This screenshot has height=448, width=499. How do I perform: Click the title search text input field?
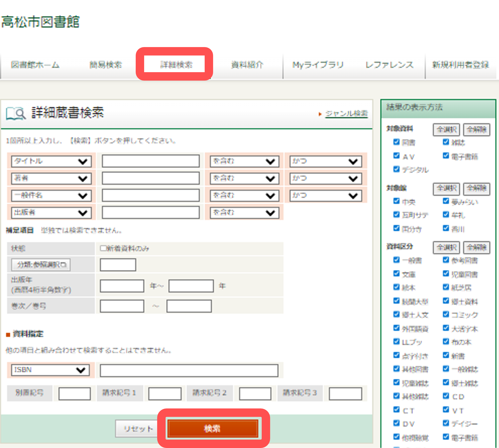pos(151,161)
